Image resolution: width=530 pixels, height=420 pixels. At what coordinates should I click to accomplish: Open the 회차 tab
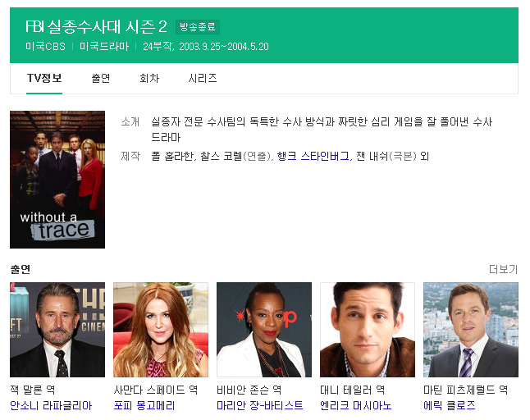(149, 79)
